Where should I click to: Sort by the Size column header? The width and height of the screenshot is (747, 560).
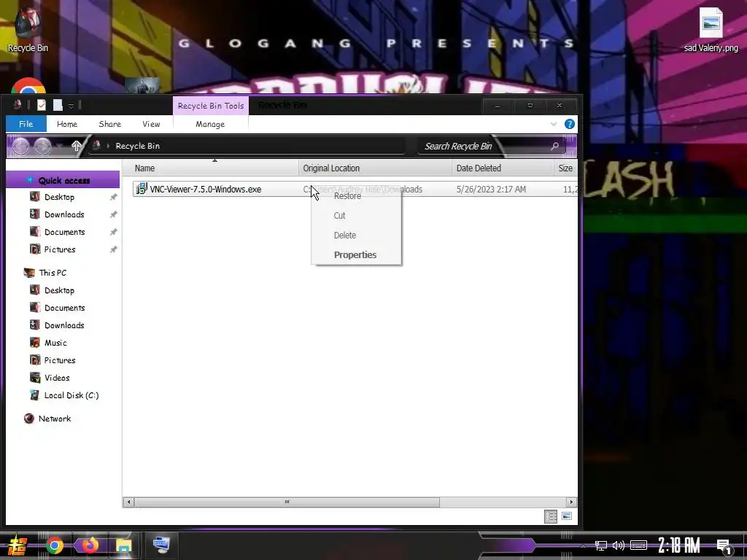tap(565, 168)
